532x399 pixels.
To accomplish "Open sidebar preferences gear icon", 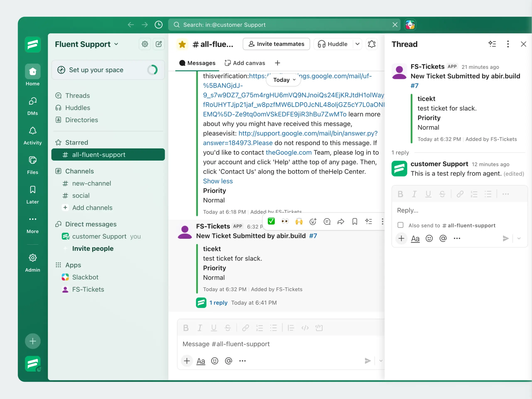I will click(x=145, y=44).
